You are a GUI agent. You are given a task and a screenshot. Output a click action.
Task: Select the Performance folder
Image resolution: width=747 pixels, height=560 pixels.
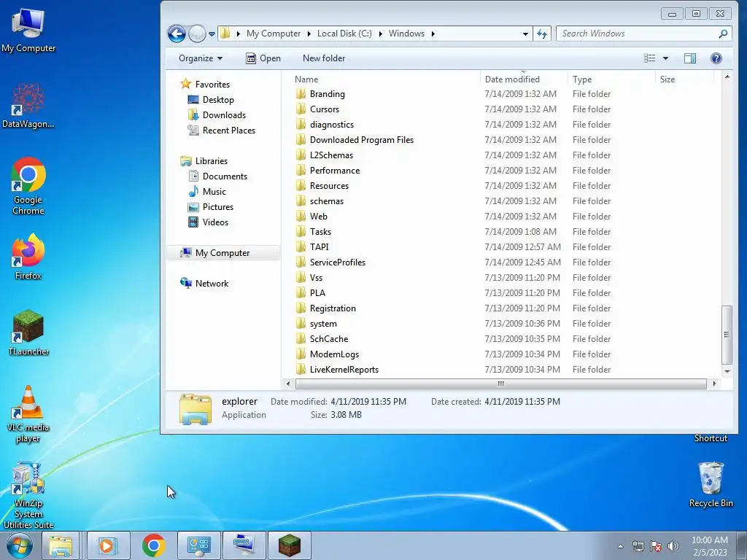tap(334, 171)
